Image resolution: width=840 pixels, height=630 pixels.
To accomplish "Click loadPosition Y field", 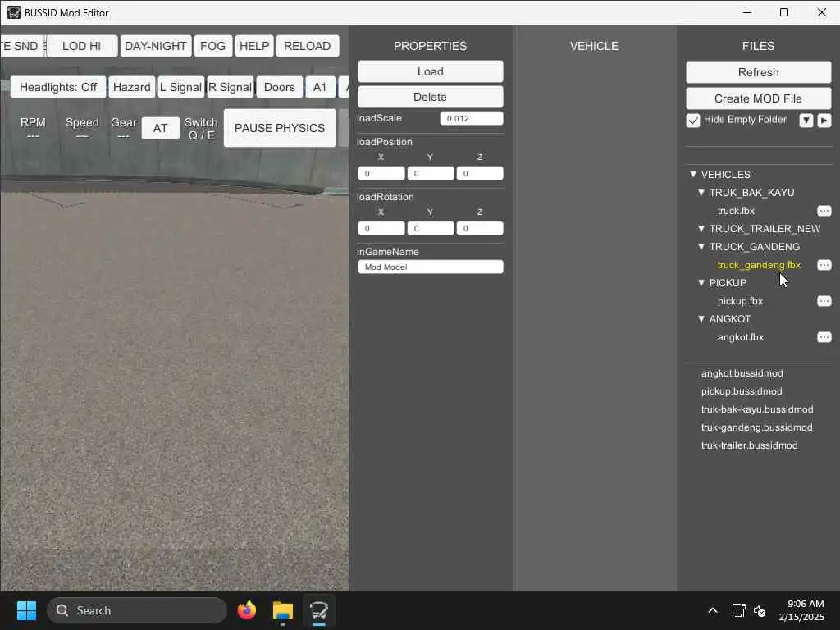I will pos(430,174).
